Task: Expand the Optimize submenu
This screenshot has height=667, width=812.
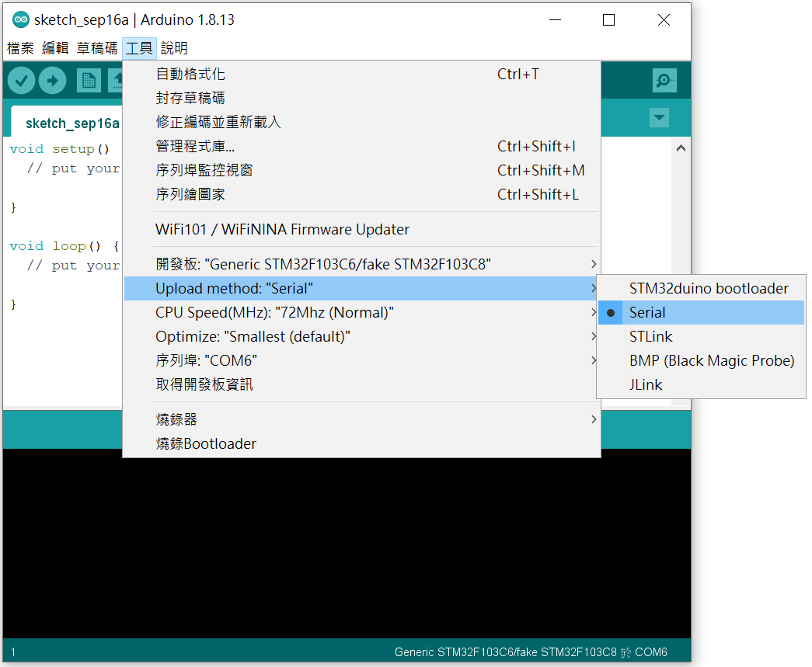Action: coord(361,336)
